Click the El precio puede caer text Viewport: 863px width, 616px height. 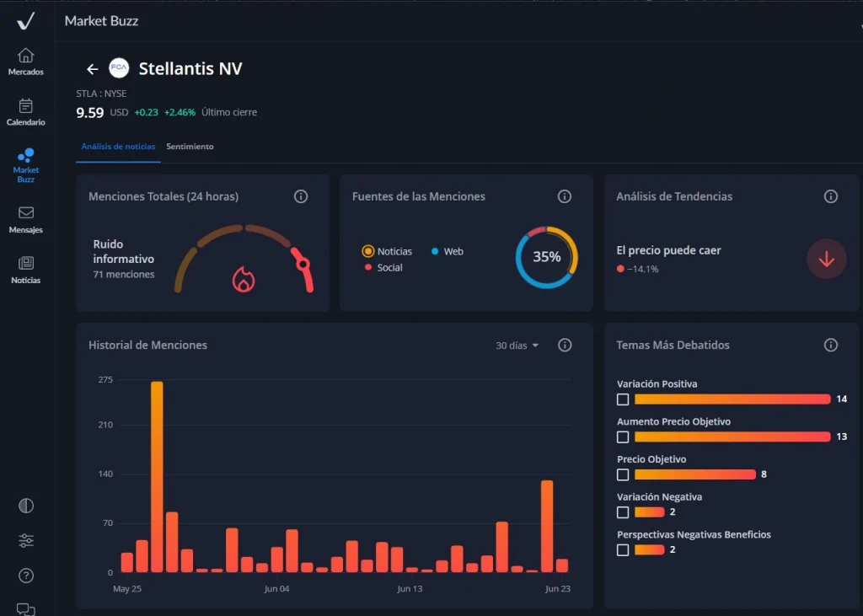(668, 250)
